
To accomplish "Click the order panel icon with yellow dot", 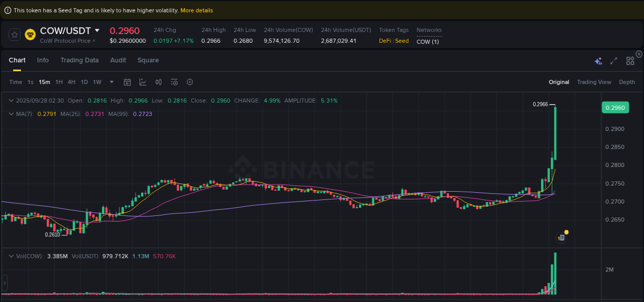I will pos(562,237).
